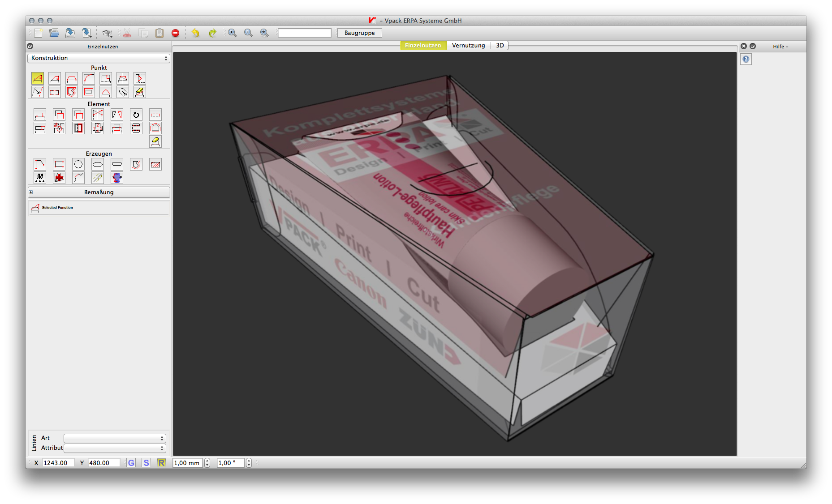832x504 pixels.
Task: Select the M text Erzeugen tool
Action: 40,178
